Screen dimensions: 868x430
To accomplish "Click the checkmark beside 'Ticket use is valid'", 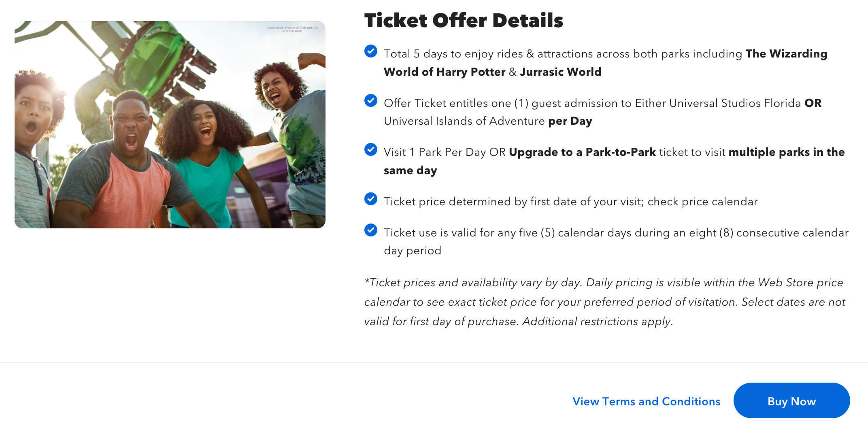I will (x=370, y=230).
